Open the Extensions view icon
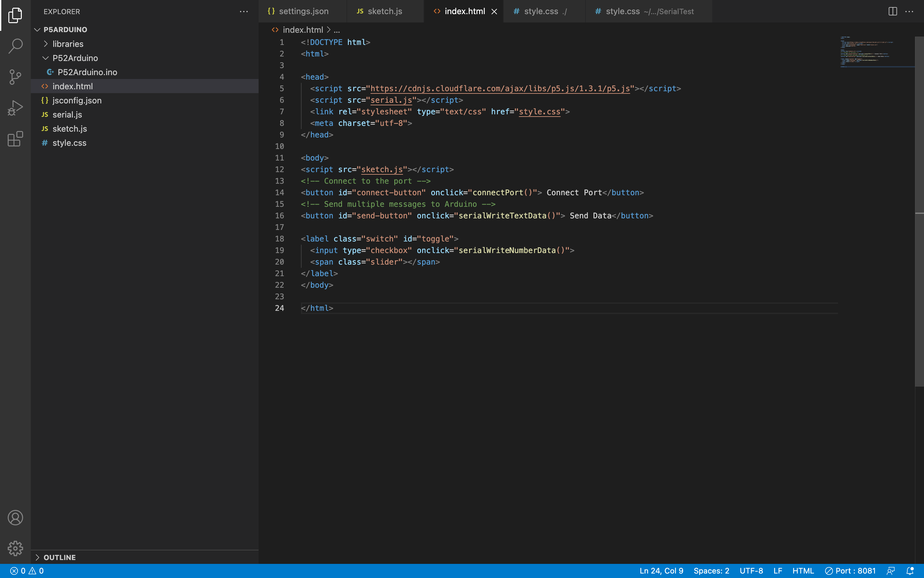924x578 pixels. [15, 139]
